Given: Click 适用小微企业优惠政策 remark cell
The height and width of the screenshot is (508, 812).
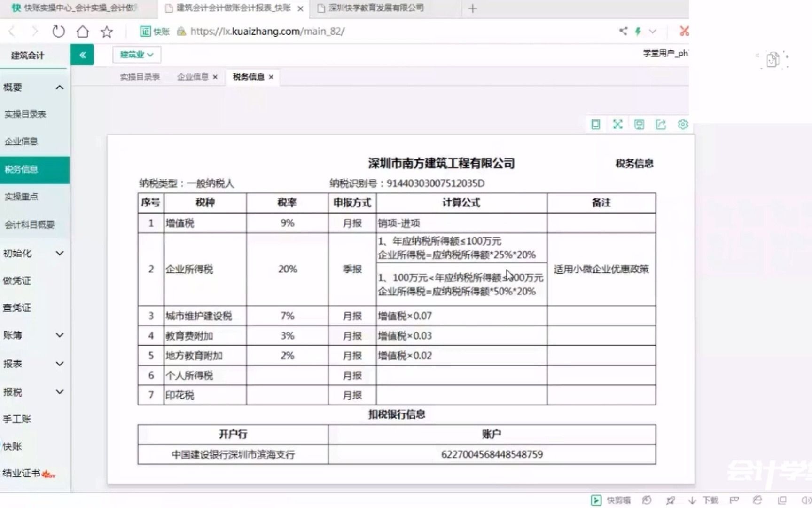Looking at the screenshot, I should coord(601,269).
